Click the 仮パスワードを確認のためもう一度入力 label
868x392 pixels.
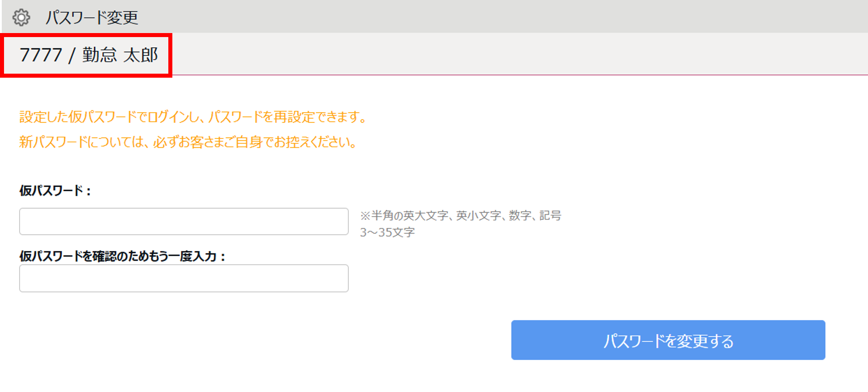(122, 256)
